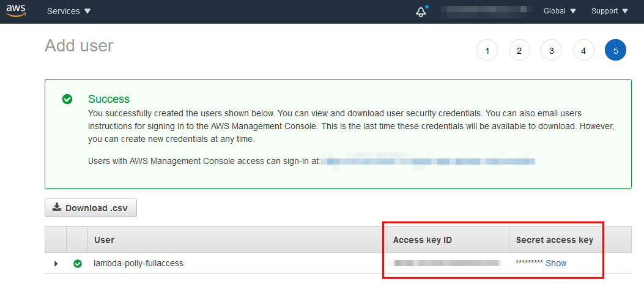Click the Access key ID column header
This screenshot has width=644, height=290.
tap(423, 240)
